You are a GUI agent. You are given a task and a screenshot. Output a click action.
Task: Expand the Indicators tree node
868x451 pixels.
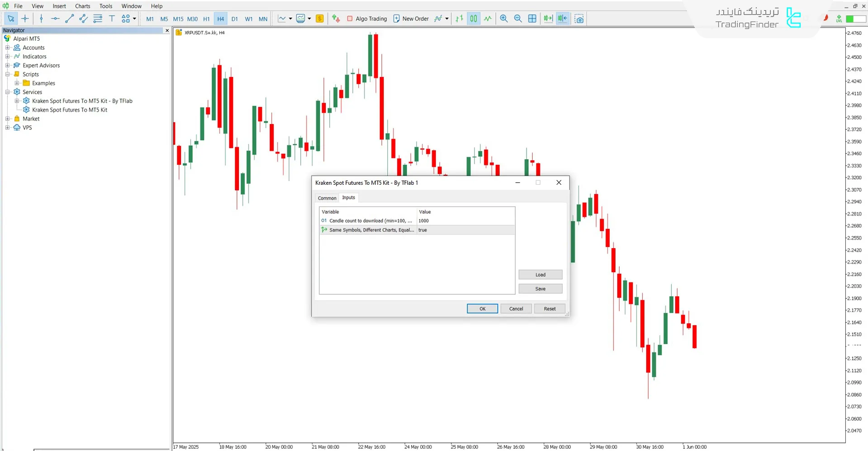tap(7, 57)
